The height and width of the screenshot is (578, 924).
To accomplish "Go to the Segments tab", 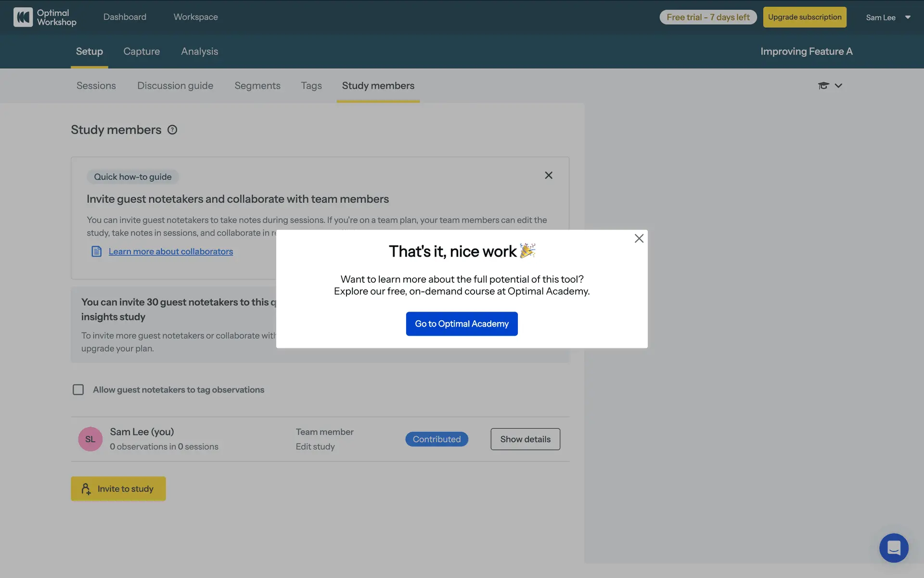I will click(257, 86).
